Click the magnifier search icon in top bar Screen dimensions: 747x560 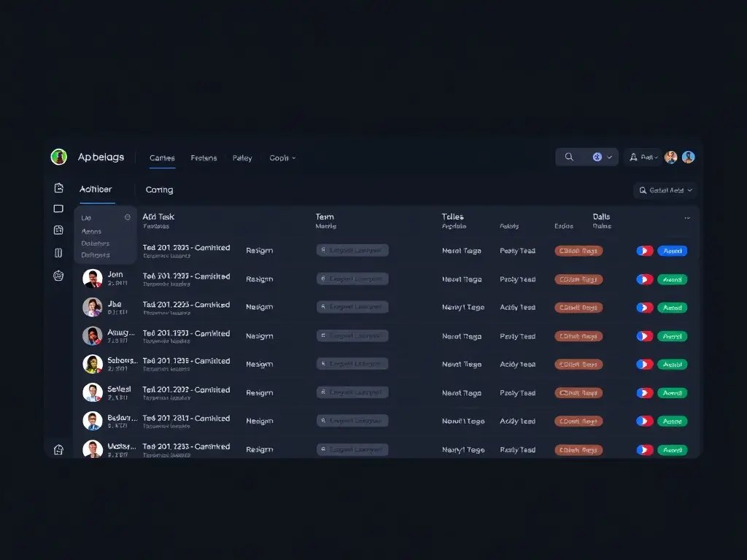569,157
